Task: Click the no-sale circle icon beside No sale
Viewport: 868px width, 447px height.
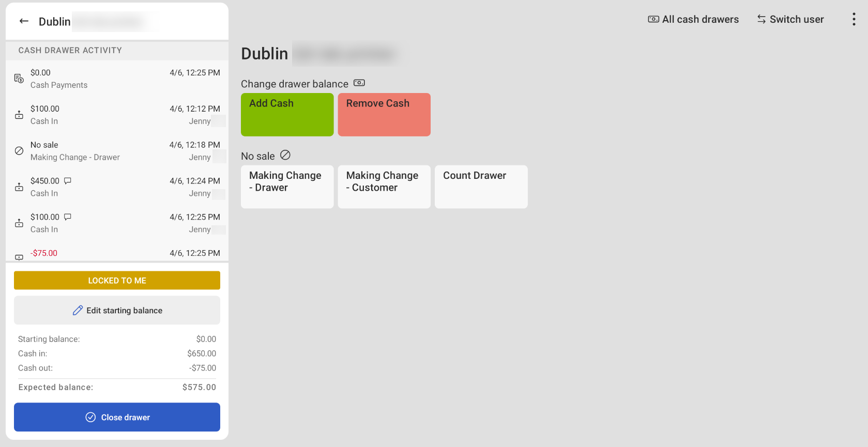Action: (285, 155)
